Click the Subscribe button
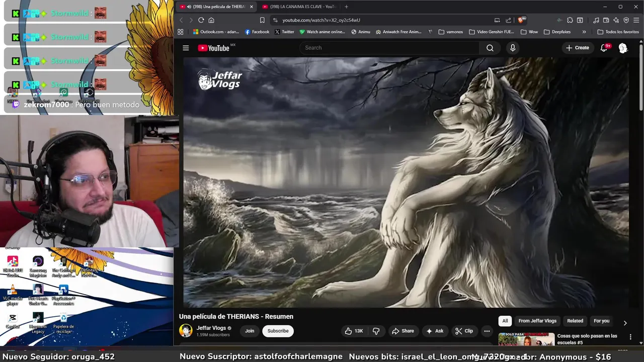This screenshot has height=362, width=644. (x=278, y=331)
